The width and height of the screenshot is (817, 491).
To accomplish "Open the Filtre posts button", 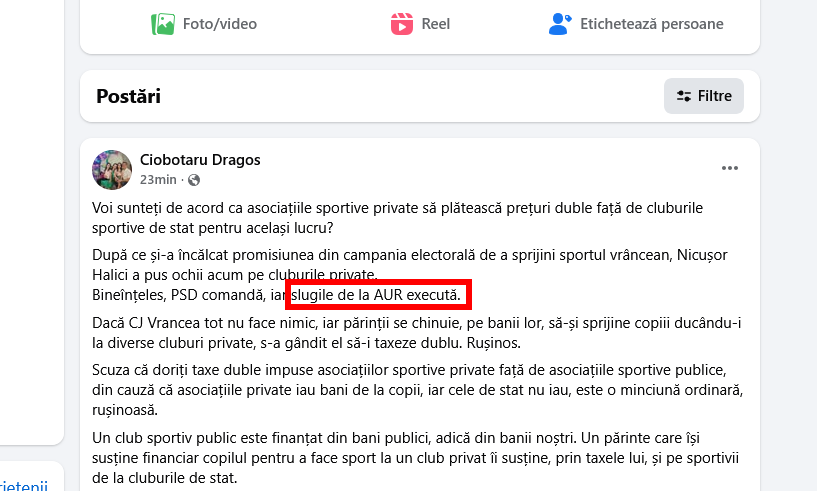I will tap(704, 97).
